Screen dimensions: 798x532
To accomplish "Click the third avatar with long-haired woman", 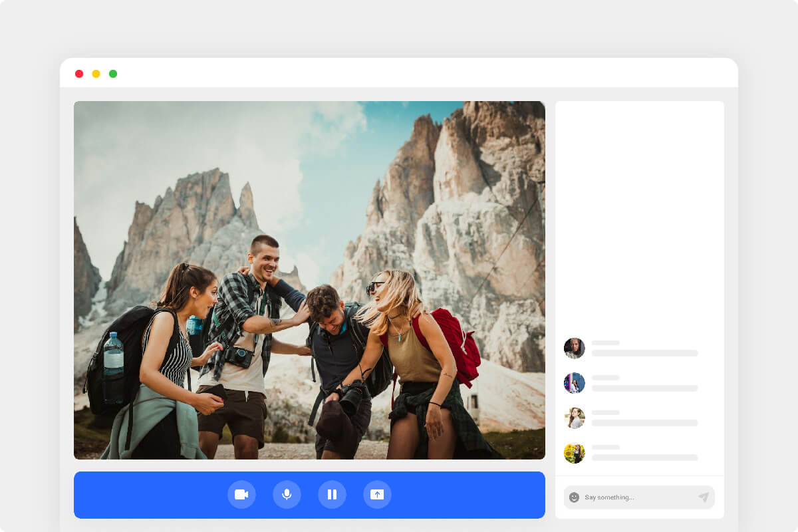I will [575, 418].
